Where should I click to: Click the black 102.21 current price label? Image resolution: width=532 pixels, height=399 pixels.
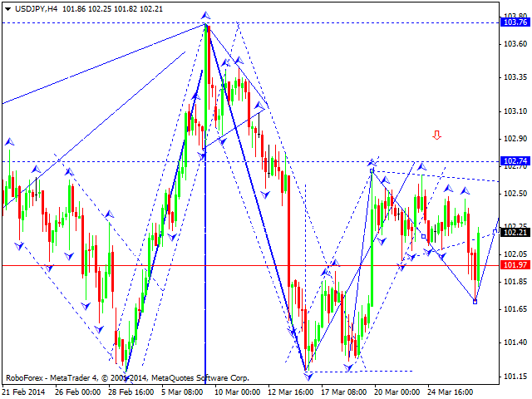coord(515,233)
